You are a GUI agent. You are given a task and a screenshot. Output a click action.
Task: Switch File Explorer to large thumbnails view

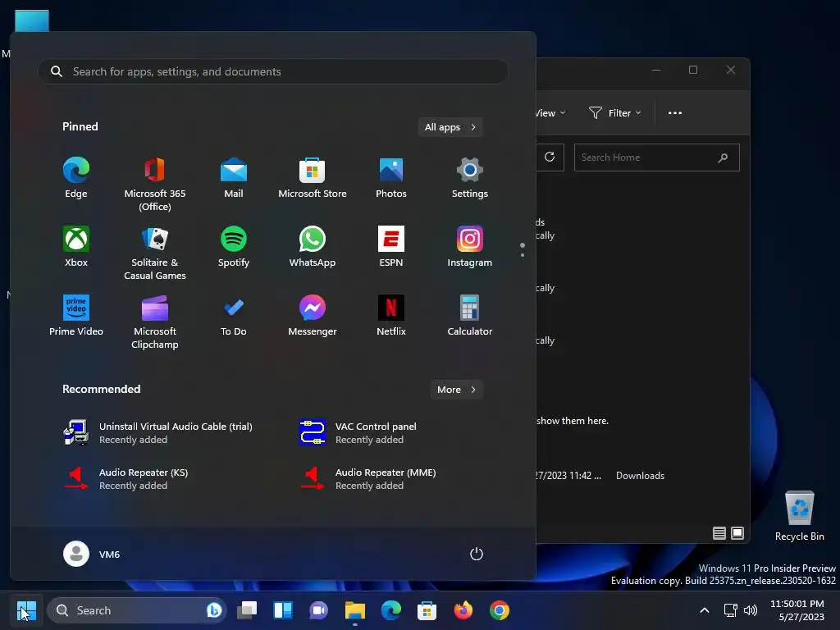(x=737, y=533)
